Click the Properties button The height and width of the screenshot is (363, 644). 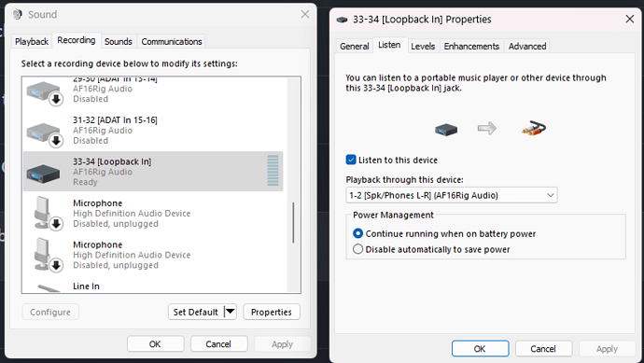coord(272,312)
